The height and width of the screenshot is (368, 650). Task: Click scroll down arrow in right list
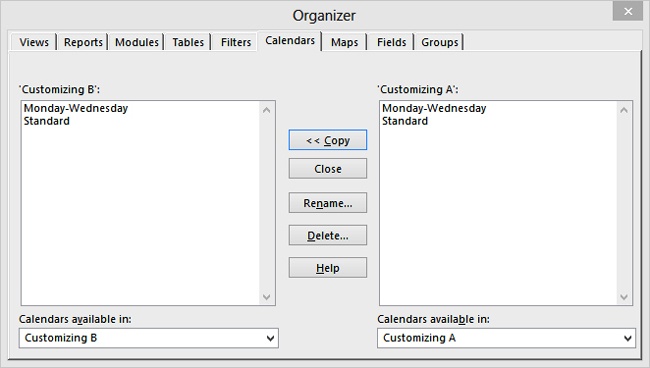(x=623, y=297)
